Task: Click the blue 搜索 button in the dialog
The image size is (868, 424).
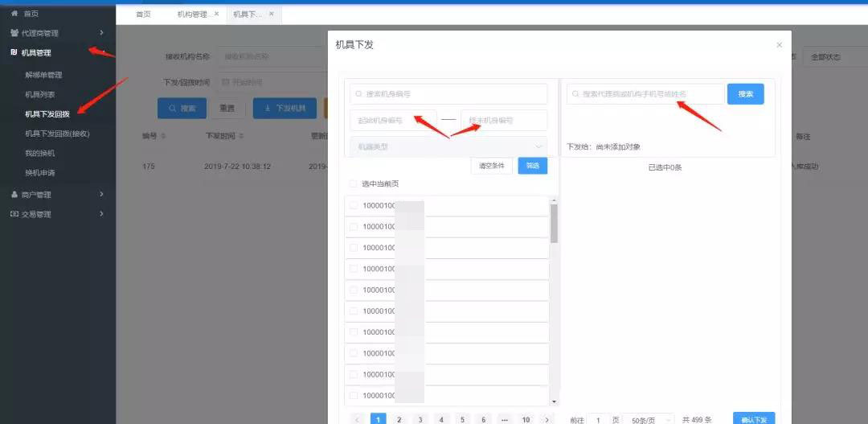Action: [x=746, y=94]
